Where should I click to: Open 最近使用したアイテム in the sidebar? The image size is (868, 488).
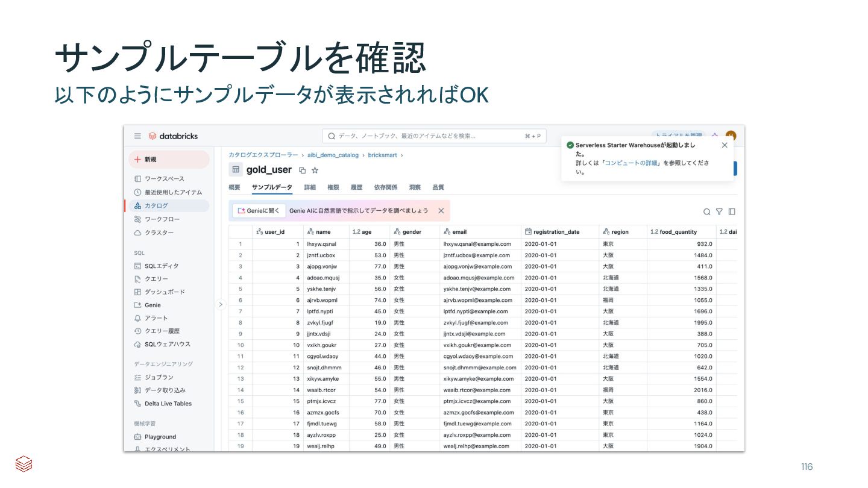click(x=169, y=192)
